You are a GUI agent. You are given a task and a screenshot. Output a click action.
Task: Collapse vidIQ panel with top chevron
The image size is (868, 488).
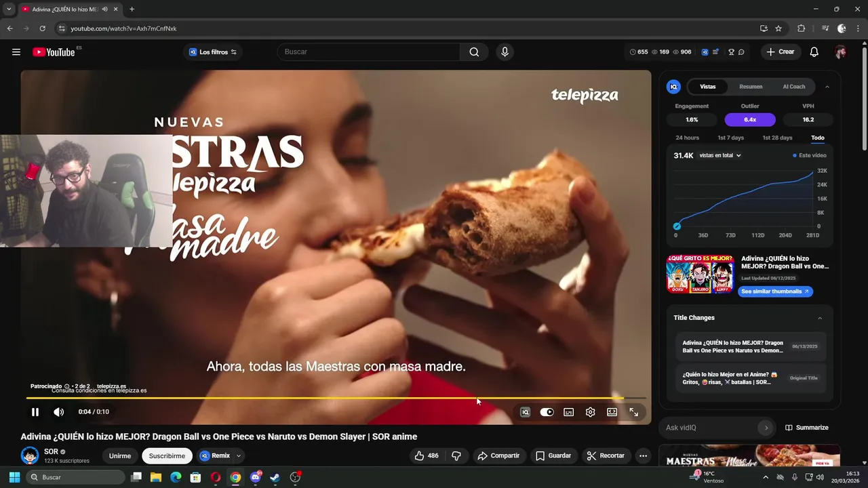(x=827, y=87)
